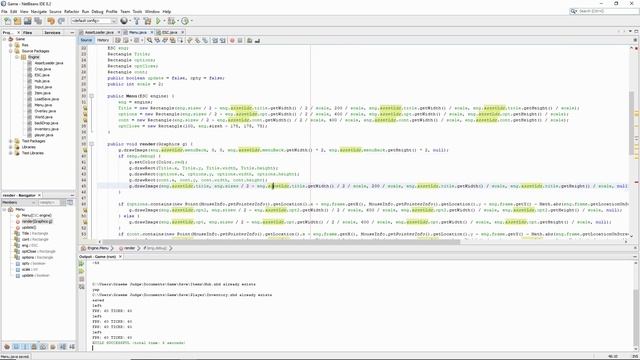Select update() method in Navigator

coord(29,227)
